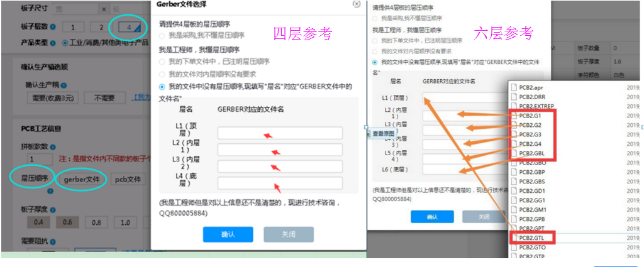Set board layer count to 4
This screenshot has width=644, height=267.
128,27
